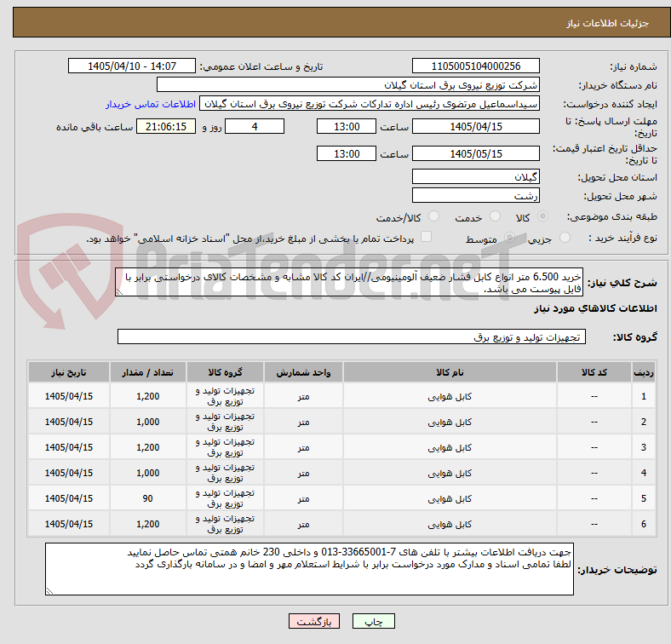Click the need number field 1105005104000256
The height and width of the screenshot is (644, 671).
pyautogui.click(x=475, y=66)
